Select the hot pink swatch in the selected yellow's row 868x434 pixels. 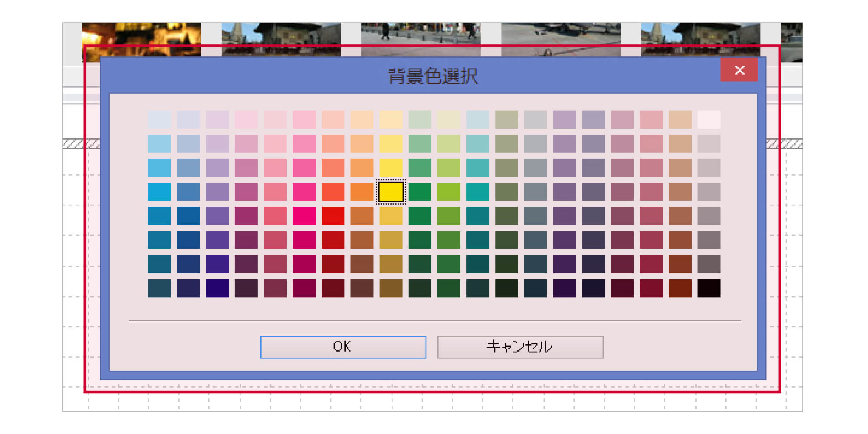[304, 192]
